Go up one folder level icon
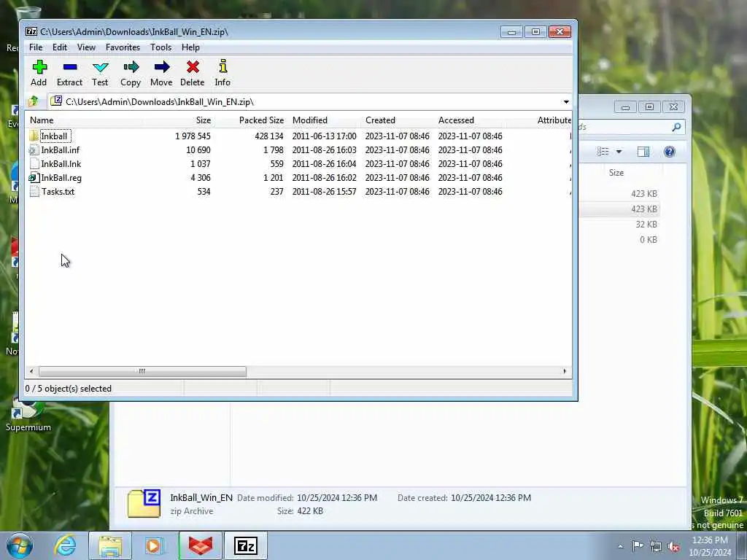747x560 pixels. coord(34,101)
